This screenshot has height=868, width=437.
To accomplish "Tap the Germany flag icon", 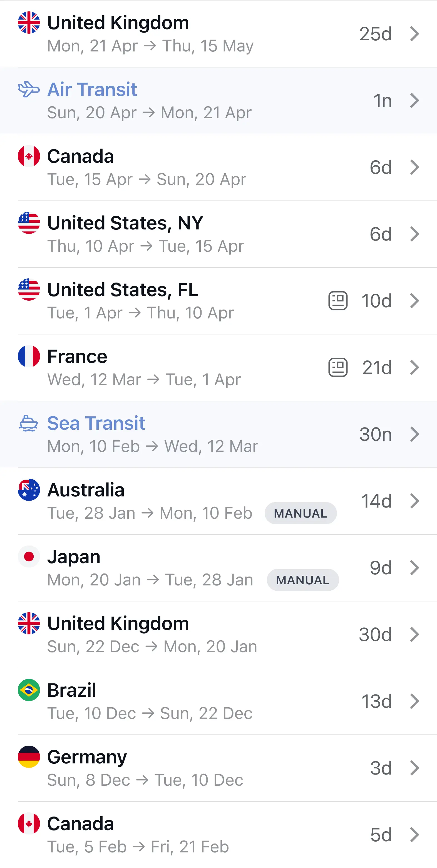I will (29, 756).
